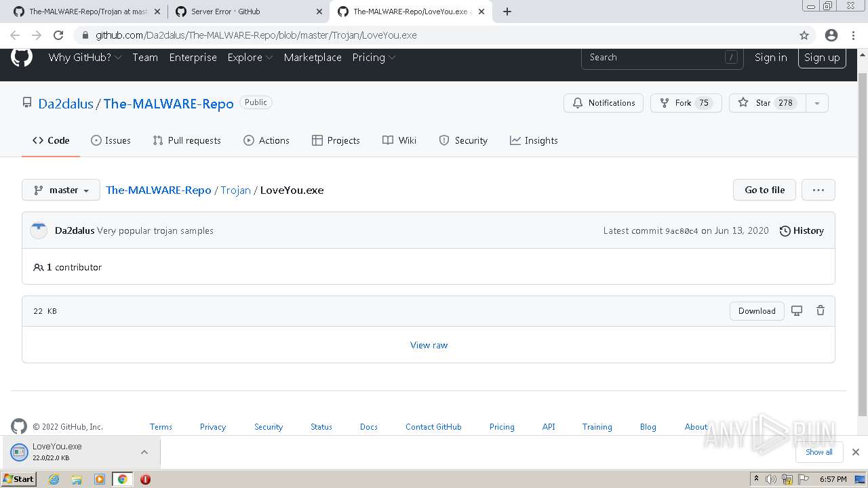Click the Download button
The image size is (868, 488).
(757, 311)
